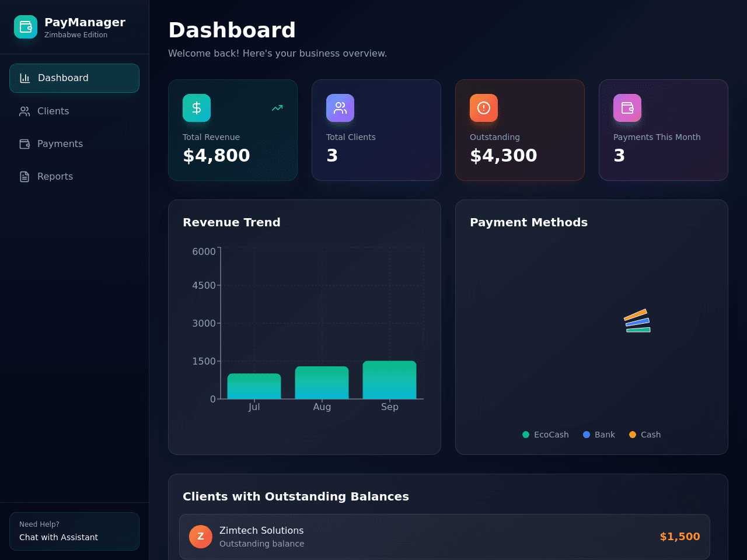Select the $4,800 total revenue value

click(x=217, y=156)
